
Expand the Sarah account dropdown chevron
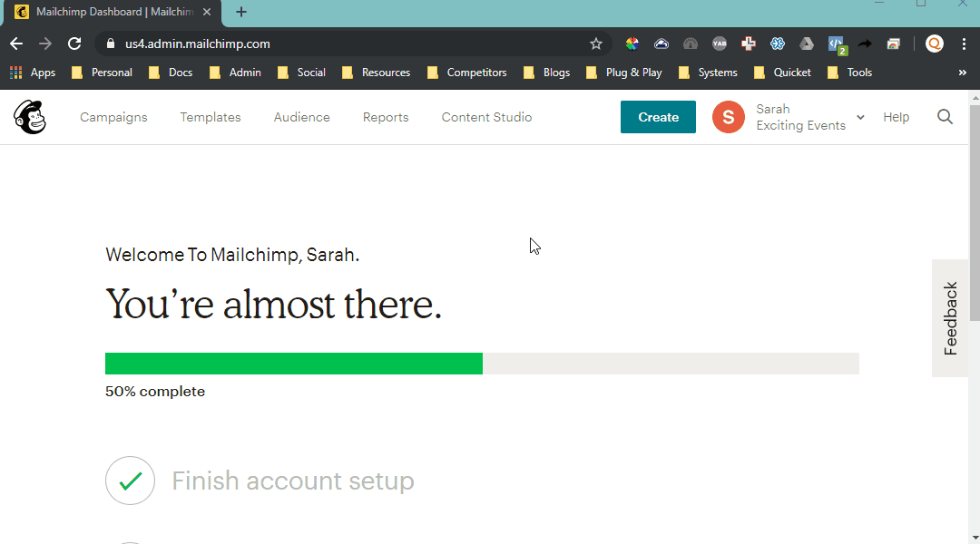point(860,117)
